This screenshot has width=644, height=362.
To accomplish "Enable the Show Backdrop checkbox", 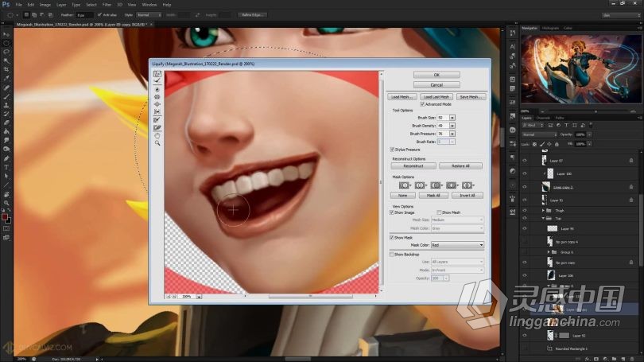I will click(391, 255).
